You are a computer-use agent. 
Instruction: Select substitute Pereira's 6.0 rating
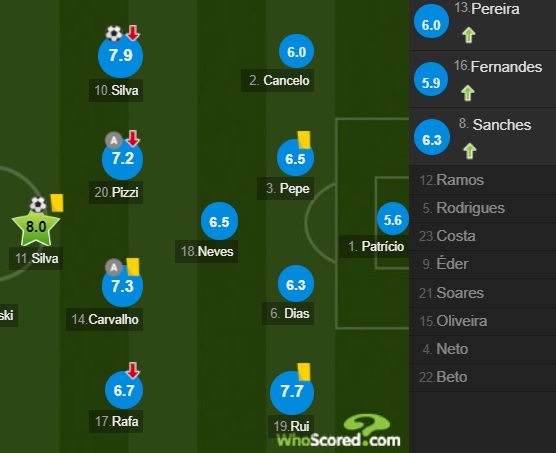432,22
